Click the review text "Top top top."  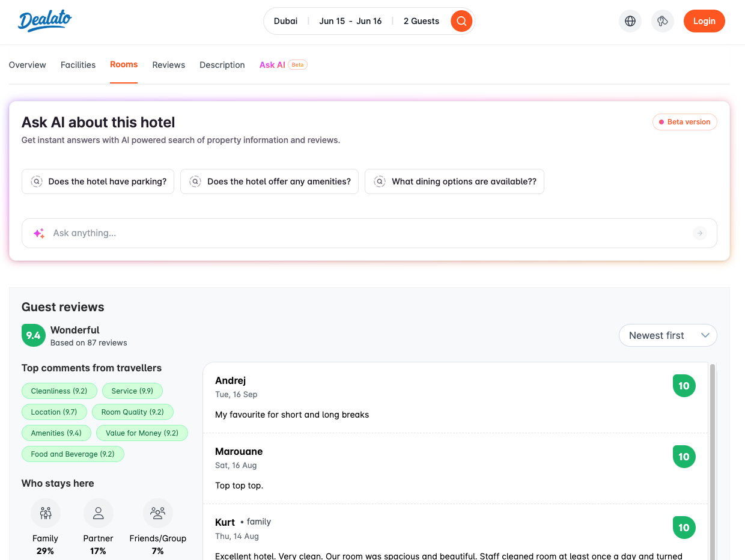(239, 485)
